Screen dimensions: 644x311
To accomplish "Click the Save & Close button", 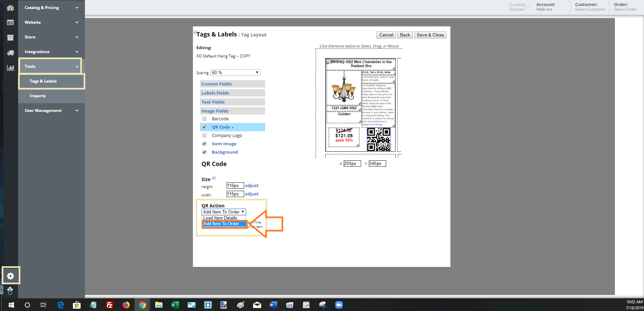I will pyautogui.click(x=430, y=35).
